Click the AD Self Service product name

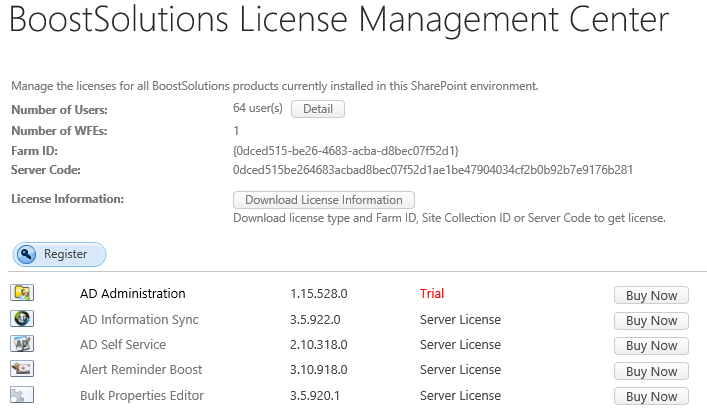pyautogui.click(x=123, y=344)
